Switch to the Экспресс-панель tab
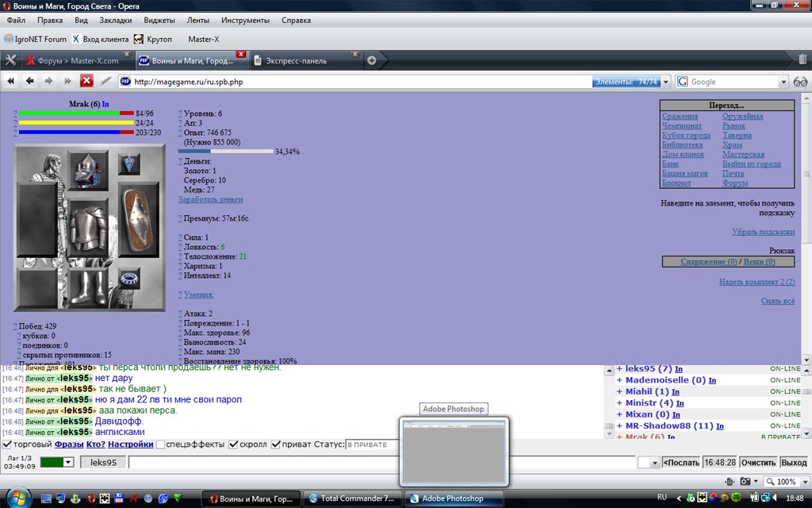Viewport: 812px width, 508px height. [306, 60]
